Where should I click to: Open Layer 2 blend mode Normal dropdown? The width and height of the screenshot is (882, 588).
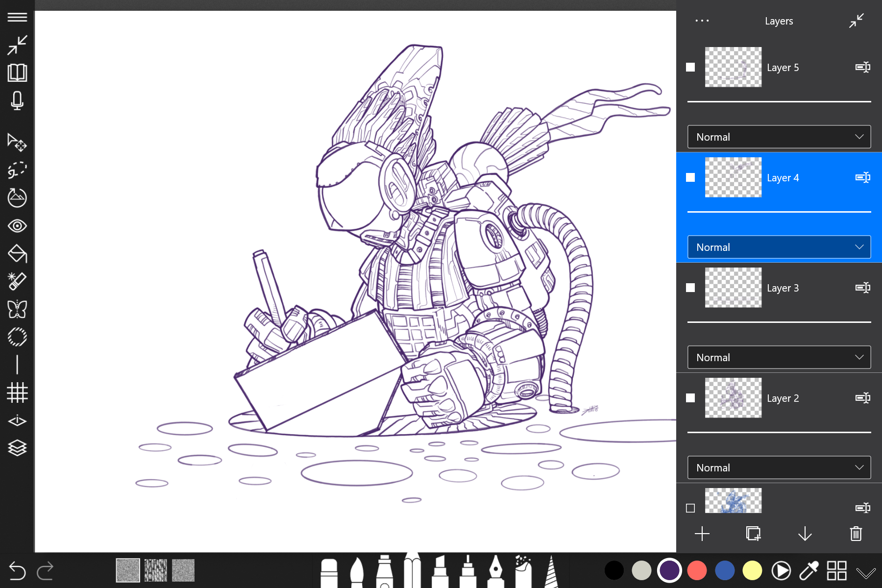[779, 467]
